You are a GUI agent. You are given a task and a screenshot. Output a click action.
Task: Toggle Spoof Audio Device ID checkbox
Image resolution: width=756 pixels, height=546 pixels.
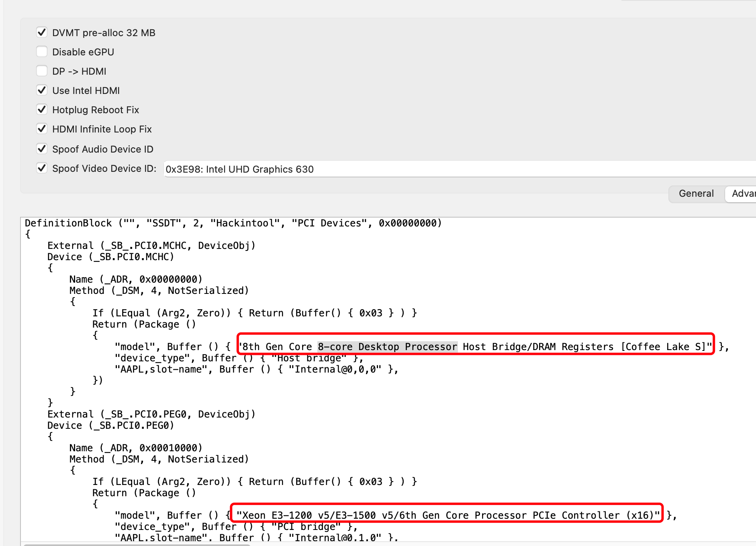click(x=42, y=149)
